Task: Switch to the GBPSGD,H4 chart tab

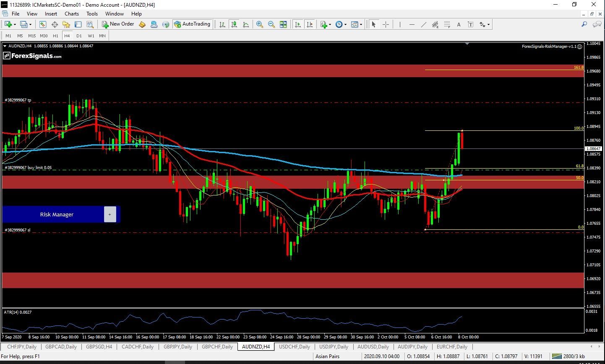Action: pos(99,347)
